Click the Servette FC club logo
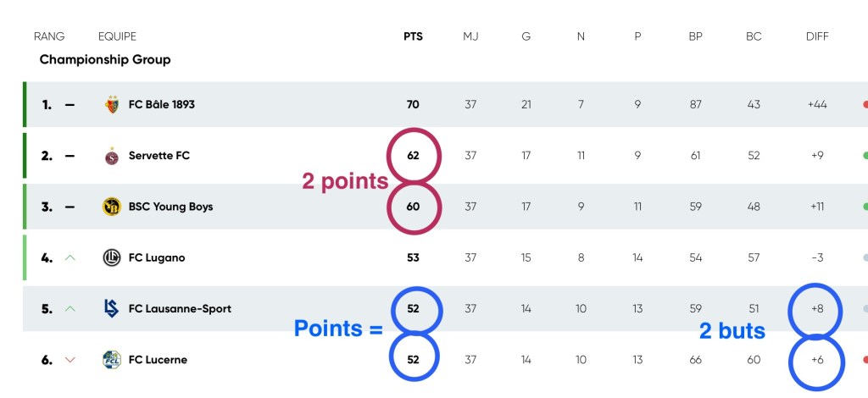Viewport: 868px width, 398px height. [x=112, y=156]
